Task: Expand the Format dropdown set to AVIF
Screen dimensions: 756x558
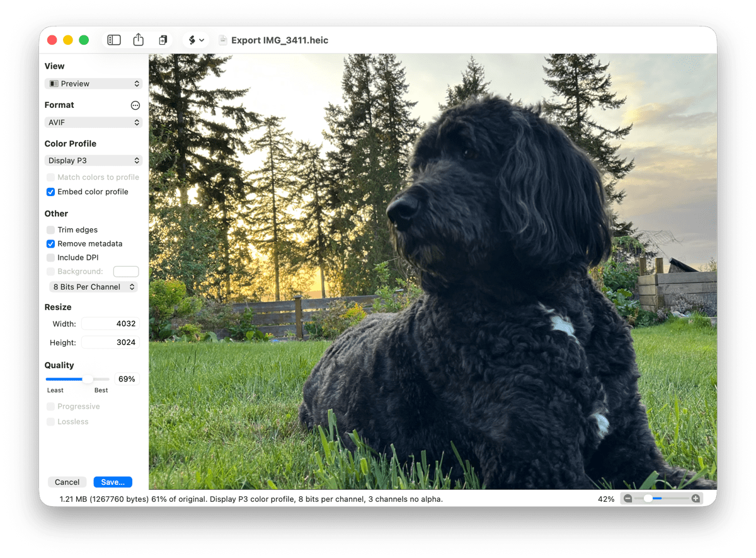Action: click(93, 122)
